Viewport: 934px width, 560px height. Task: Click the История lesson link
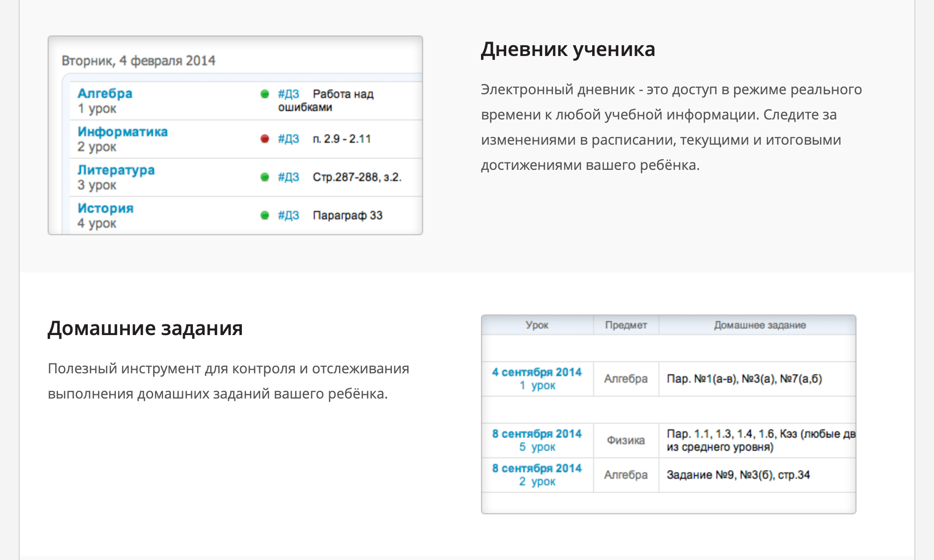point(106,208)
